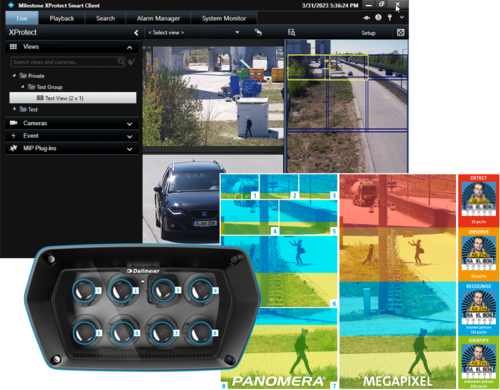This screenshot has height=390, width=500.
Task: Click the search-in-view toolbar icon
Action: pos(292,32)
